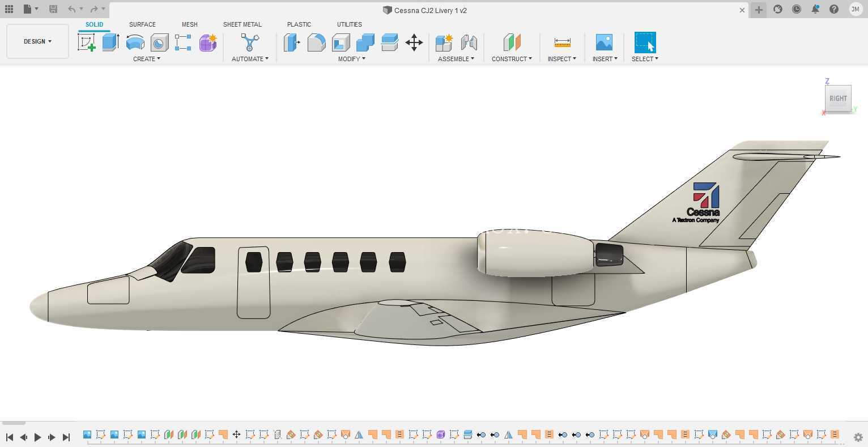The image size is (868, 447).
Task: Click the Automate tool icon
Action: (x=250, y=42)
